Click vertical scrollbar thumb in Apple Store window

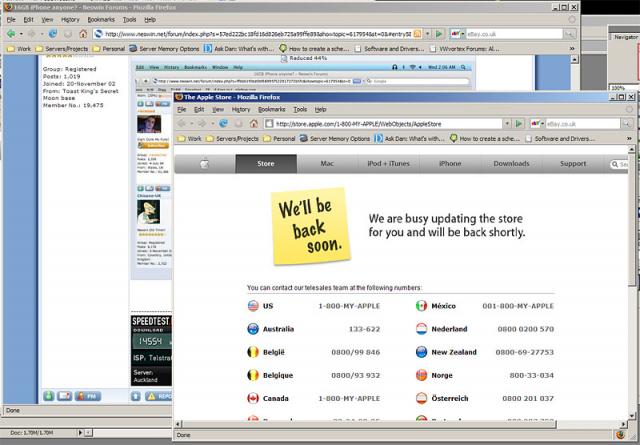(x=632, y=220)
